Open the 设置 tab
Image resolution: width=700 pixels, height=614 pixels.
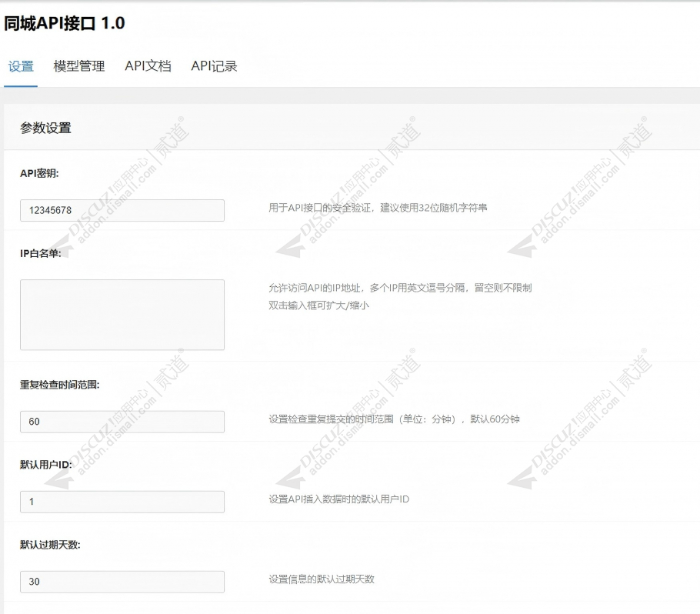point(21,66)
